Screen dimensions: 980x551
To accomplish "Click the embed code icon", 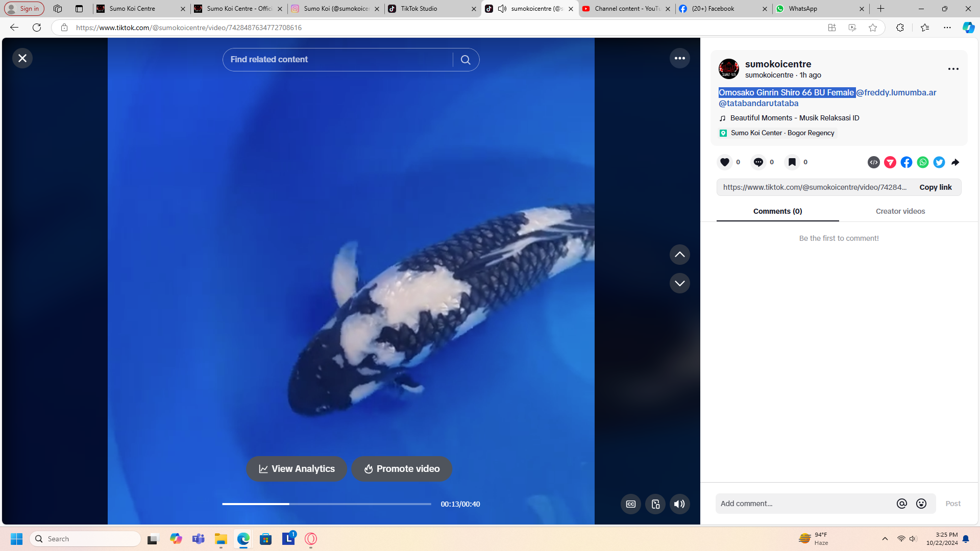I will click(x=873, y=162).
